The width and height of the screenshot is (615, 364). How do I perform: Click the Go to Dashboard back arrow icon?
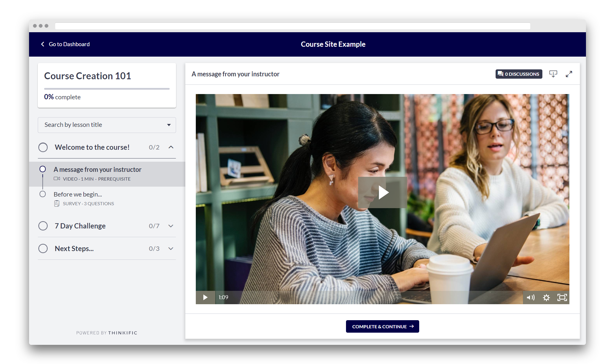pyautogui.click(x=42, y=44)
